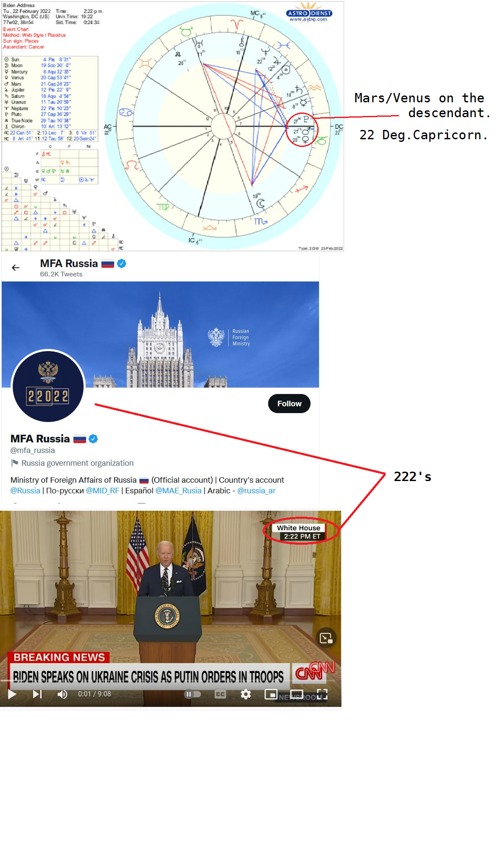The width and height of the screenshot is (504, 861).
Task: Skip to the next video
Action: (37, 694)
